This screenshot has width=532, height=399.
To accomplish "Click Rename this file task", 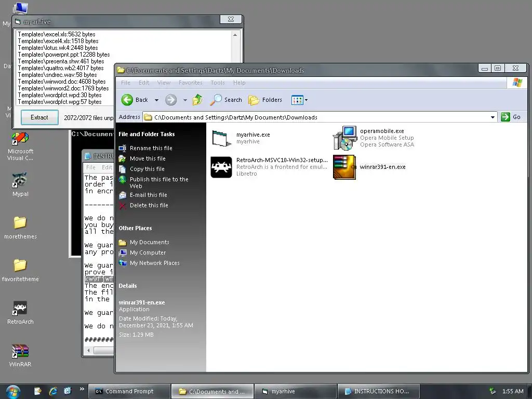I will (151, 148).
